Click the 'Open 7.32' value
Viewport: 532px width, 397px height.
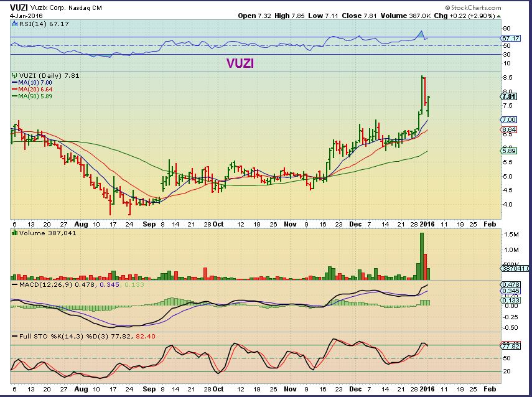[254, 16]
